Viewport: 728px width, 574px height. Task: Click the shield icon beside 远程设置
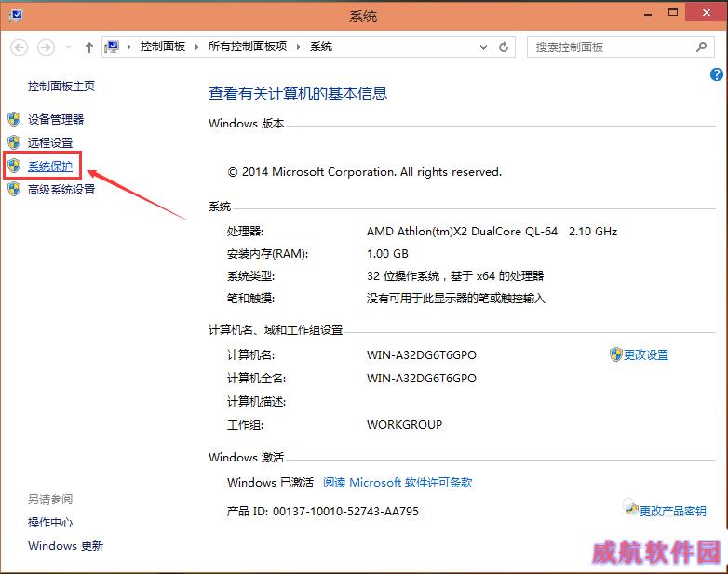(x=14, y=142)
